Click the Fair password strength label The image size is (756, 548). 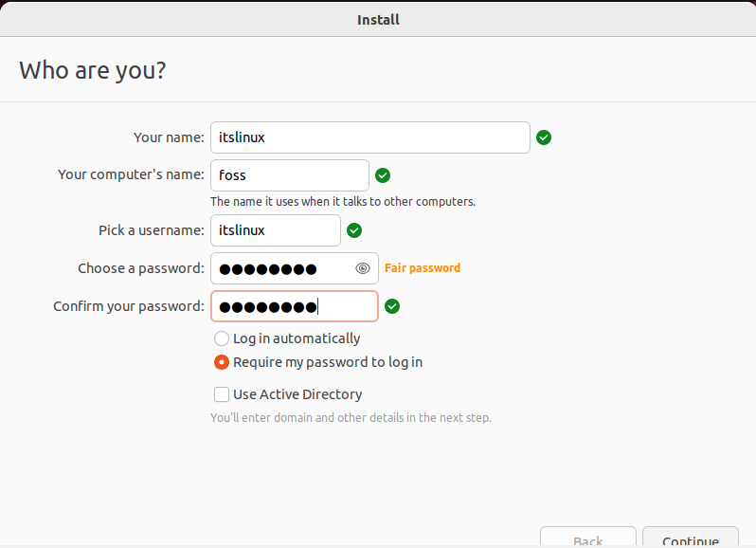click(423, 268)
